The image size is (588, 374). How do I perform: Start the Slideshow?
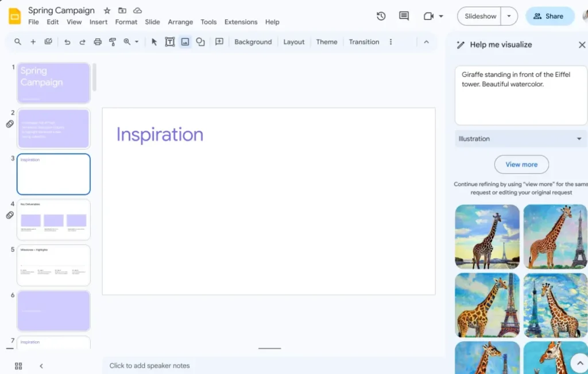pyautogui.click(x=480, y=16)
